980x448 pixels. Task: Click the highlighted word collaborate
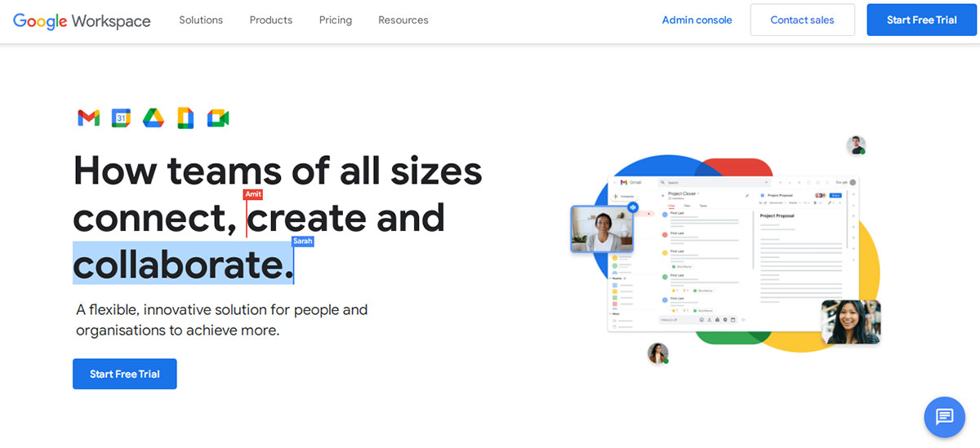point(183,263)
